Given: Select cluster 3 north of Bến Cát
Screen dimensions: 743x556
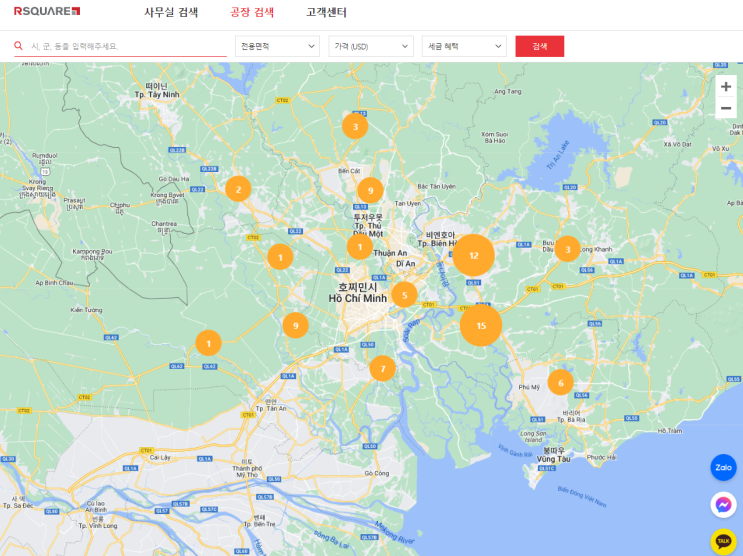Looking at the screenshot, I should pos(355,126).
